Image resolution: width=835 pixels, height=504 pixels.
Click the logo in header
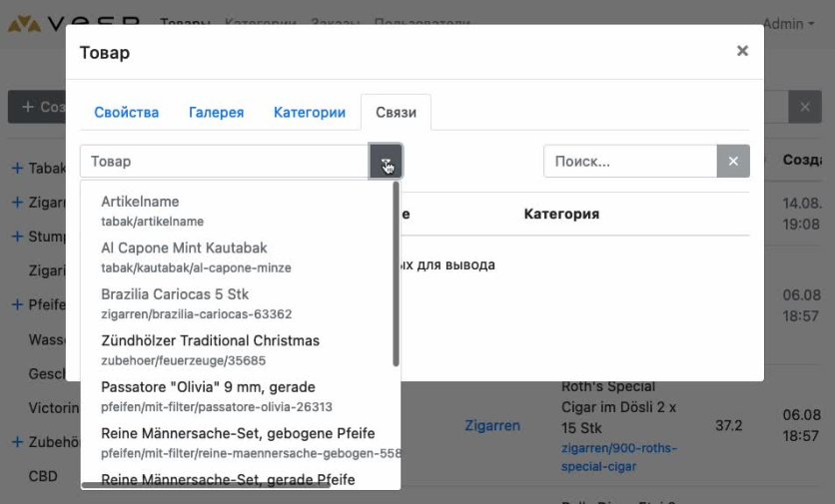point(74,23)
